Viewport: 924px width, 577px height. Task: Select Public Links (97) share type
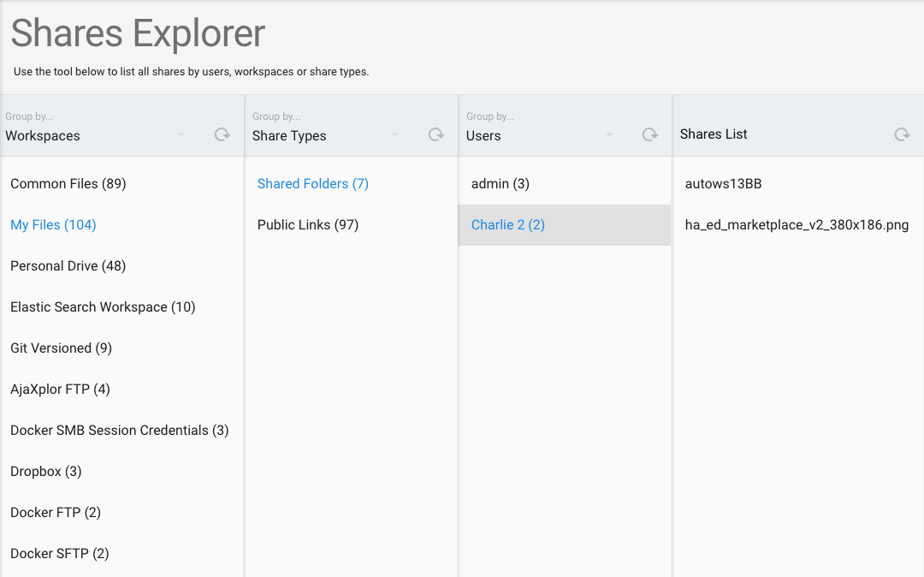352,225
